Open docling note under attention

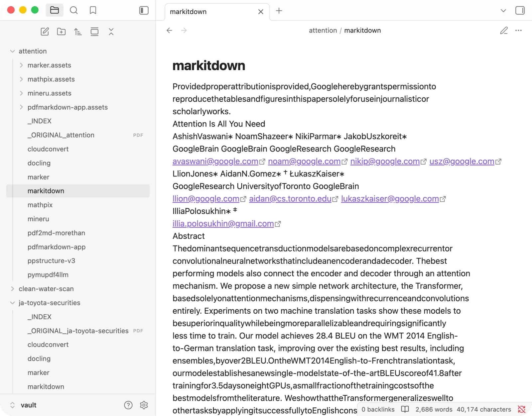point(78,163)
